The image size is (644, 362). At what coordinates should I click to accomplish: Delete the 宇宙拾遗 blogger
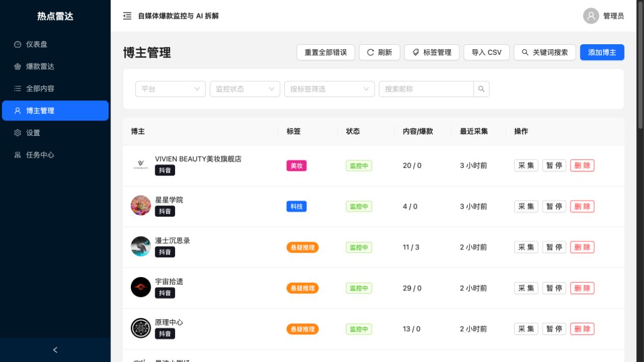point(582,288)
